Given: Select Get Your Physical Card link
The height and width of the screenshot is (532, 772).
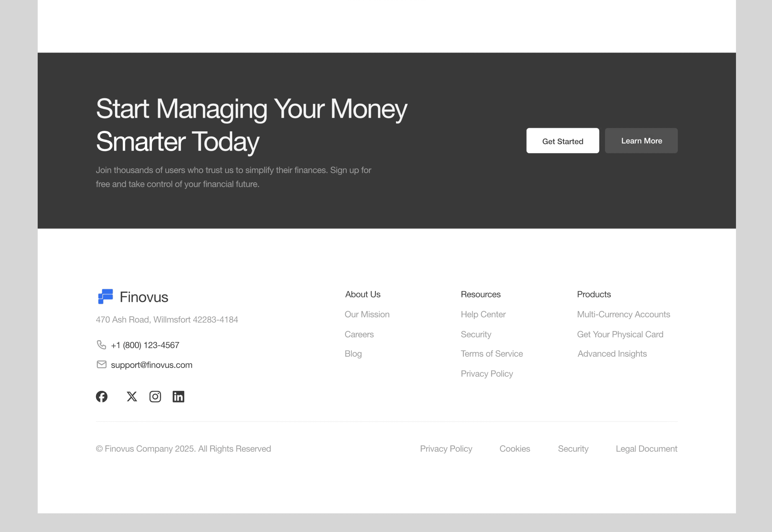Looking at the screenshot, I should coord(620,334).
